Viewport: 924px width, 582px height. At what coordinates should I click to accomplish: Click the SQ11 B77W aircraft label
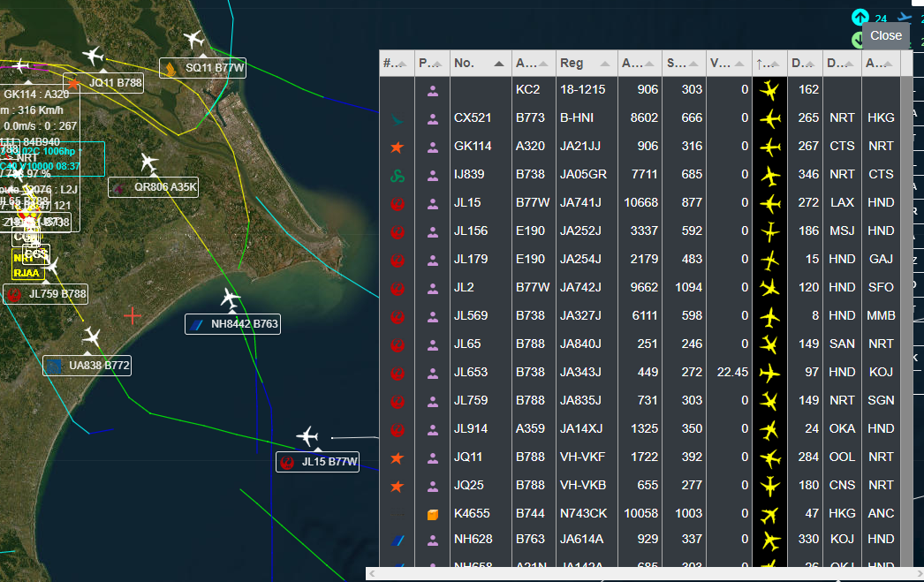point(202,68)
